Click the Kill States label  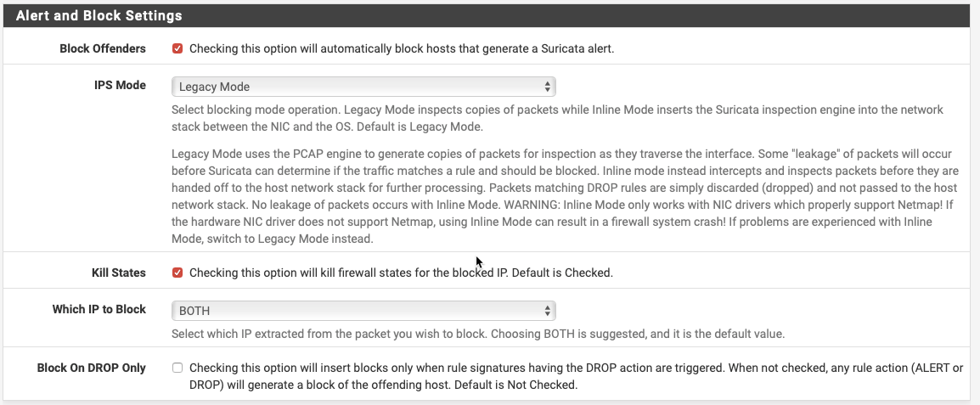[119, 273]
